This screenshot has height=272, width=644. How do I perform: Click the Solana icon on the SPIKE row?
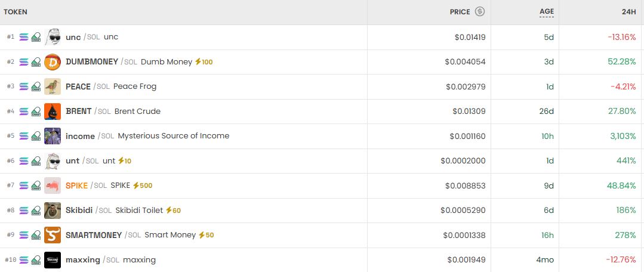[24, 186]
